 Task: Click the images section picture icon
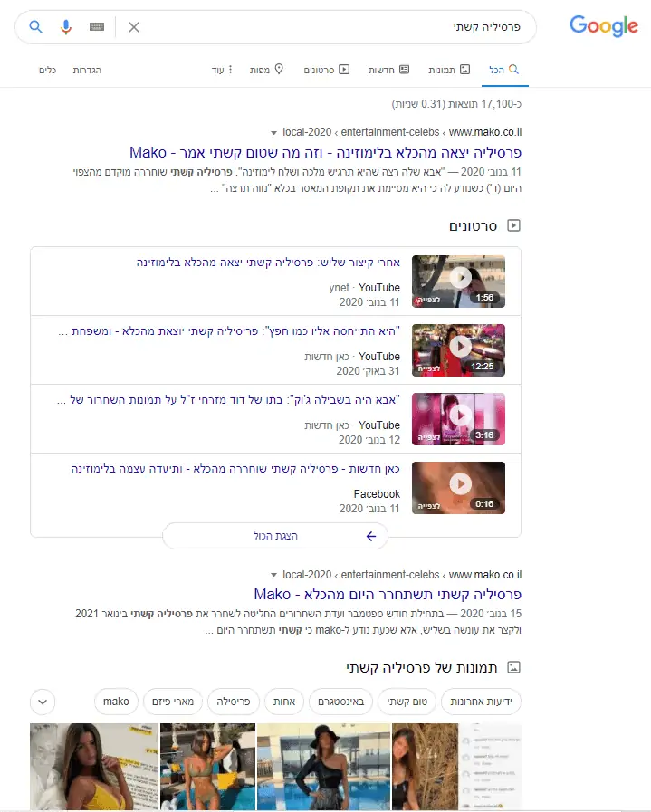513,667
